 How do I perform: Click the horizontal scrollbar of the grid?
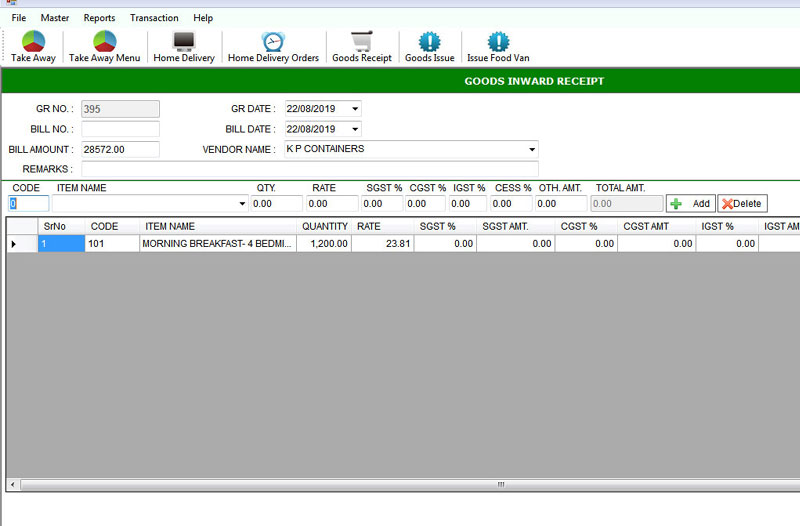tap(400, 484)
